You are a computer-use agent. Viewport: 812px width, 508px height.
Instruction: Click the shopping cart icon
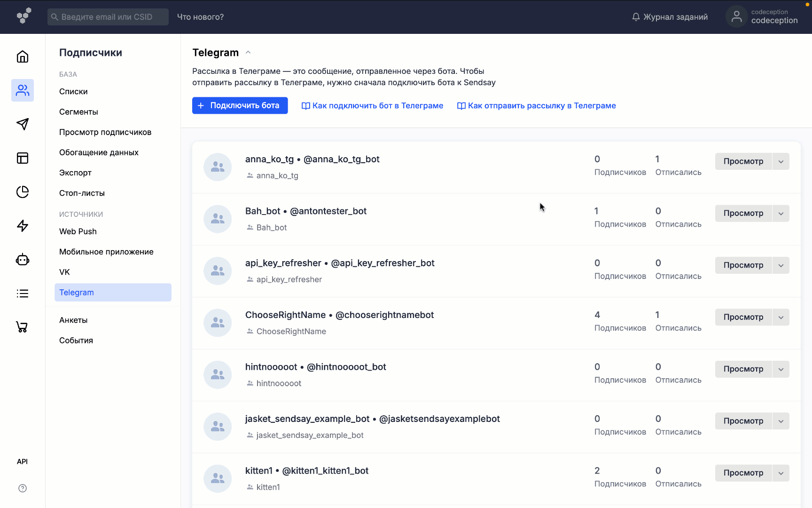(x=23, y=327)
